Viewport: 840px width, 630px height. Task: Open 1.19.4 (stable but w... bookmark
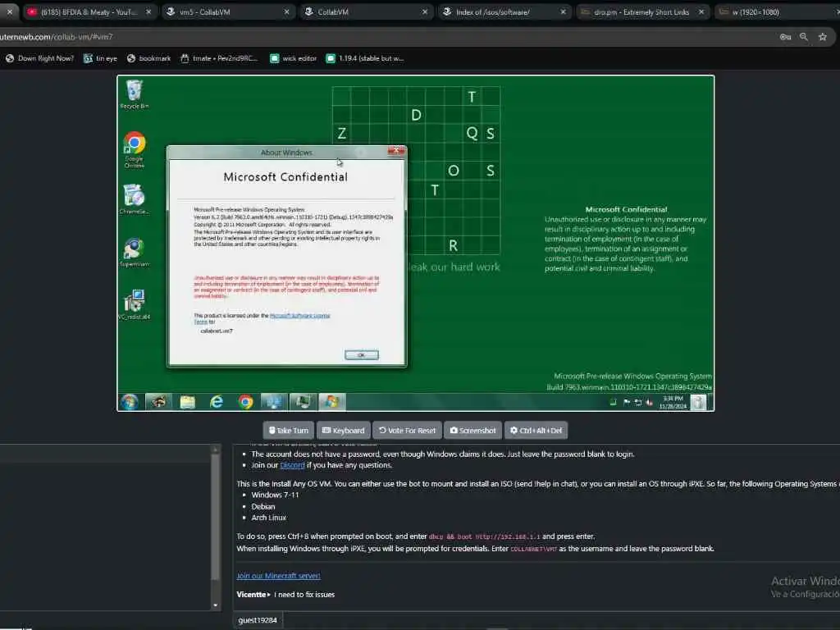365,58
